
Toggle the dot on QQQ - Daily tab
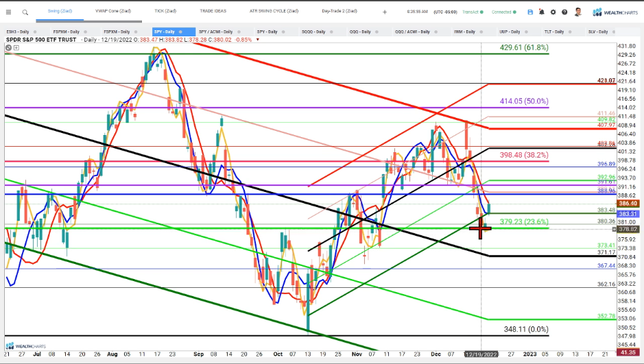click(x=379, y=32)
